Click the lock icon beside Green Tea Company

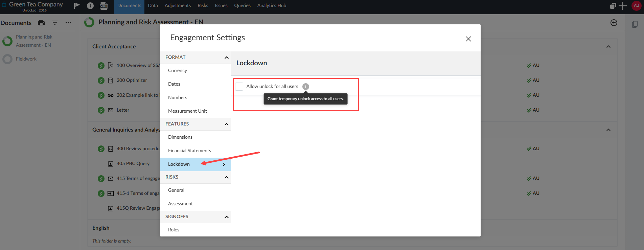[4, 5]
